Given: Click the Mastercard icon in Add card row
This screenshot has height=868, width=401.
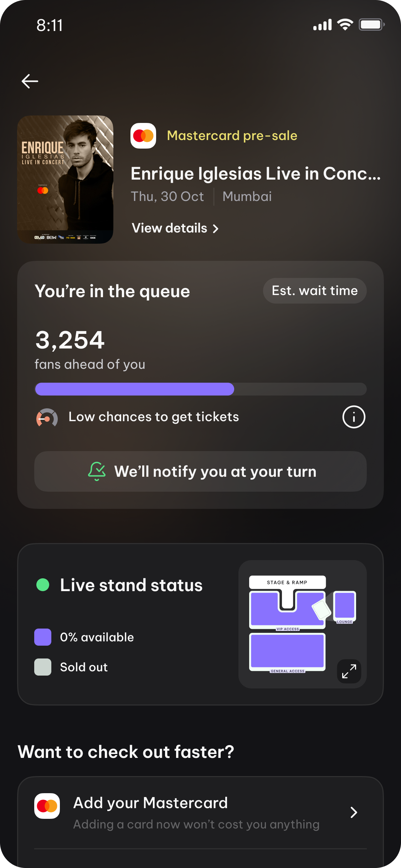Looking at the screenshot, I should 47,806.
